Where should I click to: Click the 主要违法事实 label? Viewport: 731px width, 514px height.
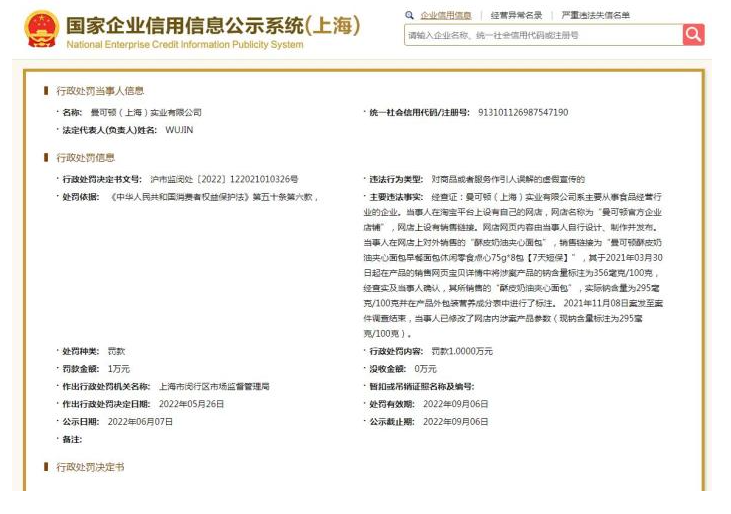[396, 197]
